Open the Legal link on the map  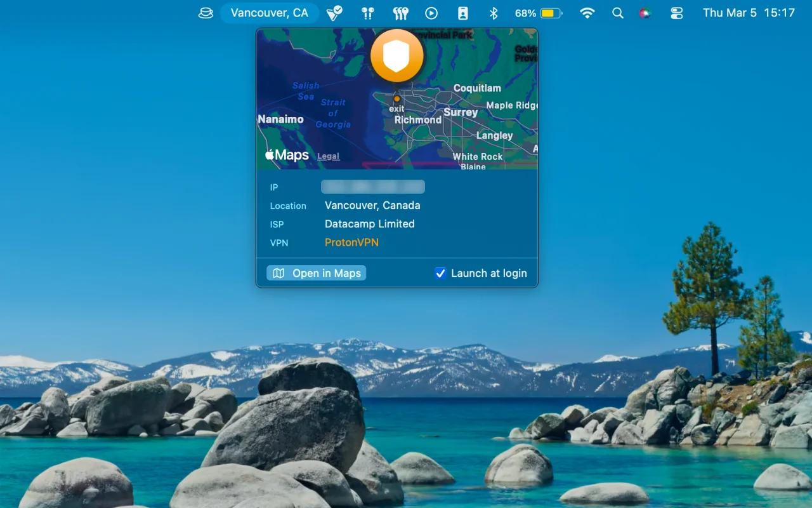(328, 156)
